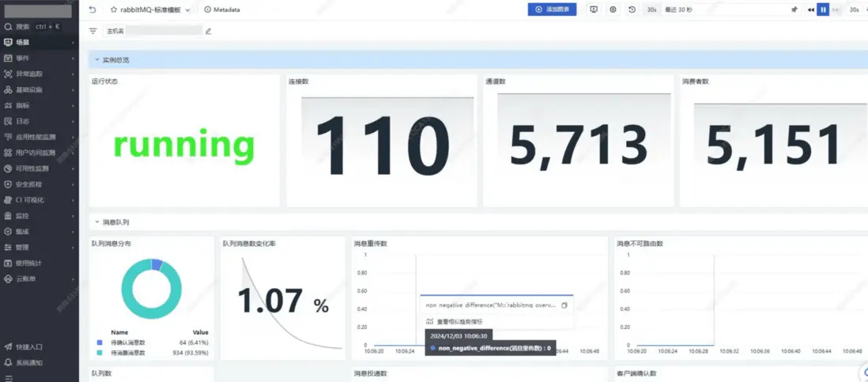Viewport: 868px width, 382px height.
Task: Click the CI 可视化 sidebar icon
Action: pyautogui.click(x=8, y=200)
